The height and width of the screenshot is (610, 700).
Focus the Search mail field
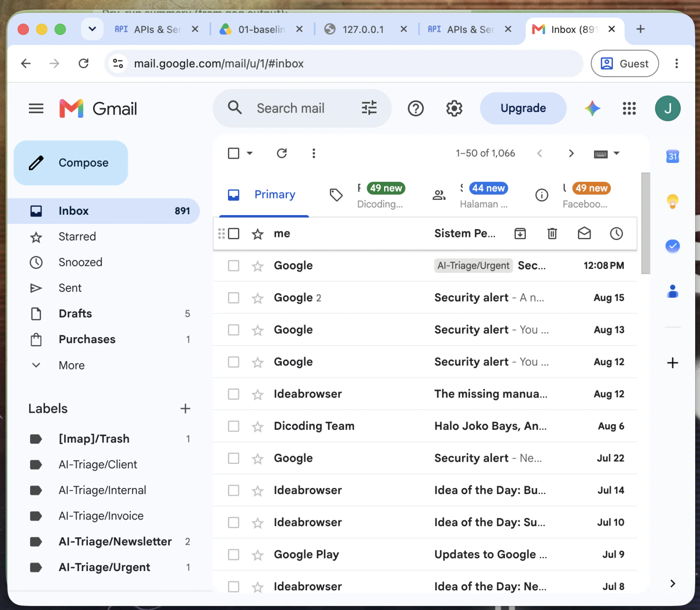click(302, 108)
